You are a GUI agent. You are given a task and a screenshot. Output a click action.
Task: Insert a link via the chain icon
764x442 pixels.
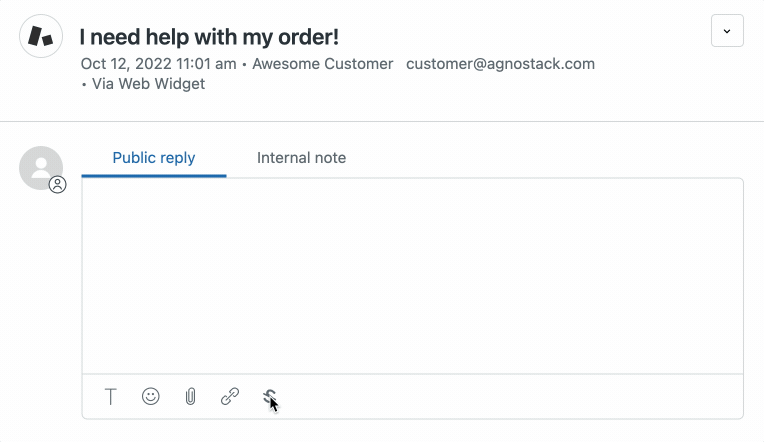click(x=230, y=396)
